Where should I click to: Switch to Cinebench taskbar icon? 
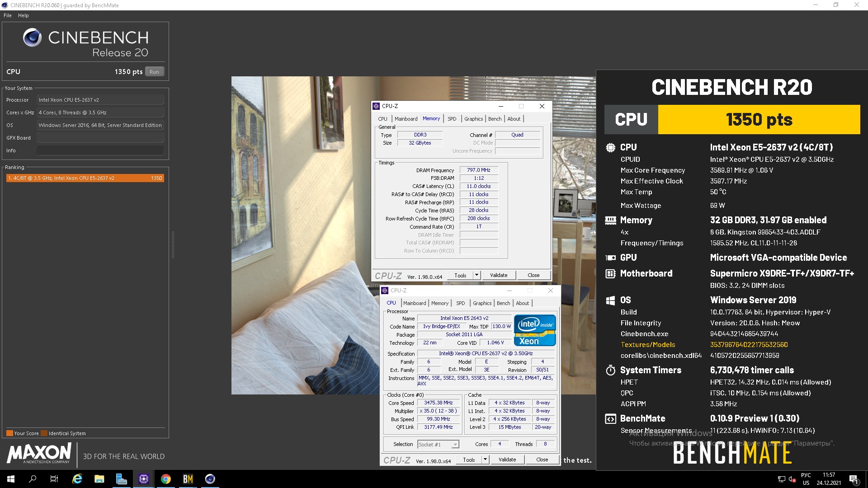(x=210, y=479)
